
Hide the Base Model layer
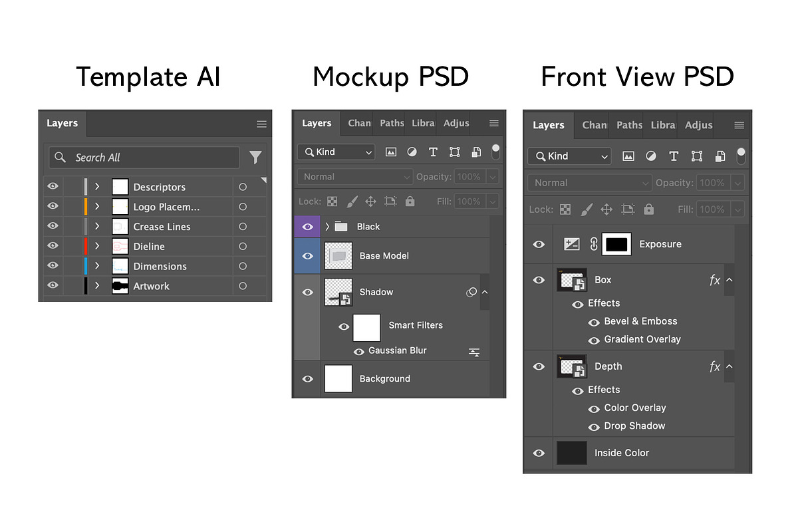pyautogui.click(x=307, y=256)
